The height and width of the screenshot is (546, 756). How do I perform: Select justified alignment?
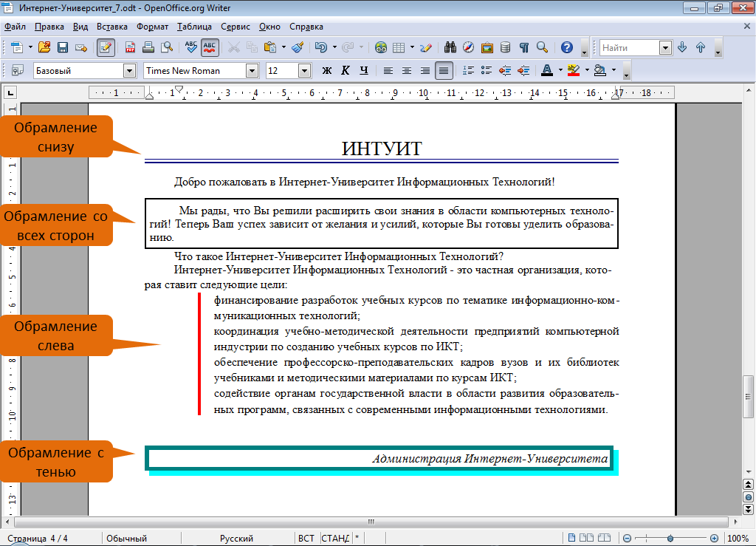[444, 70]
